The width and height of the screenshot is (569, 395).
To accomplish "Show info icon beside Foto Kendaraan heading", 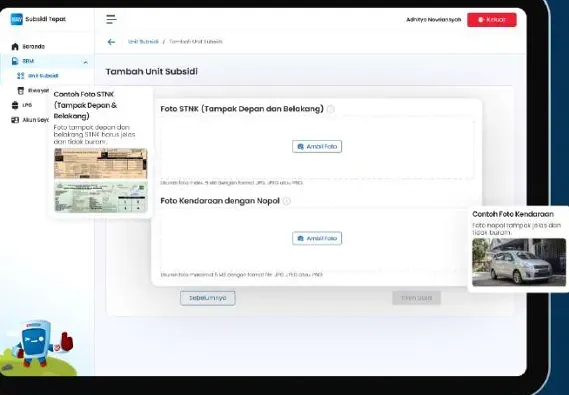I will [x=287, y=201].
